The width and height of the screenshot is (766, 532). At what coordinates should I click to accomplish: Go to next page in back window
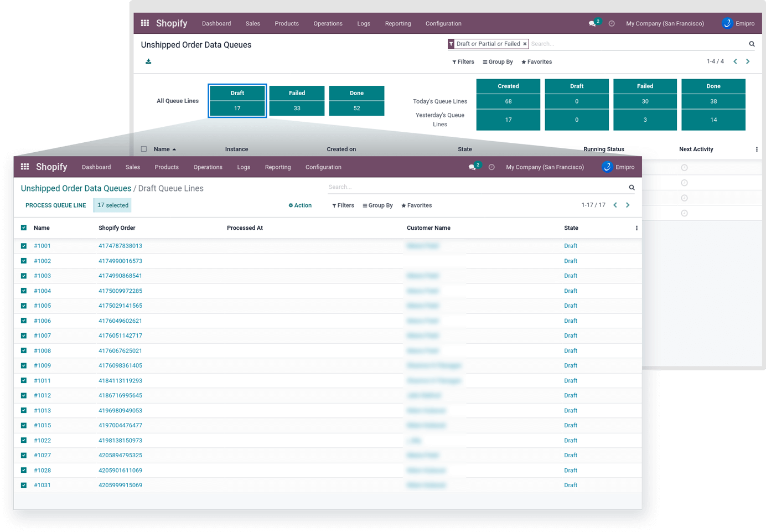pos(748,61)
